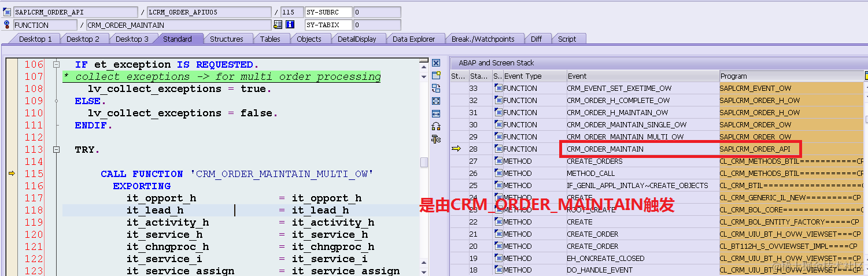Click the SY-SUBRC field
Viewport: 868px width, 276px height.
coord(328,12)
